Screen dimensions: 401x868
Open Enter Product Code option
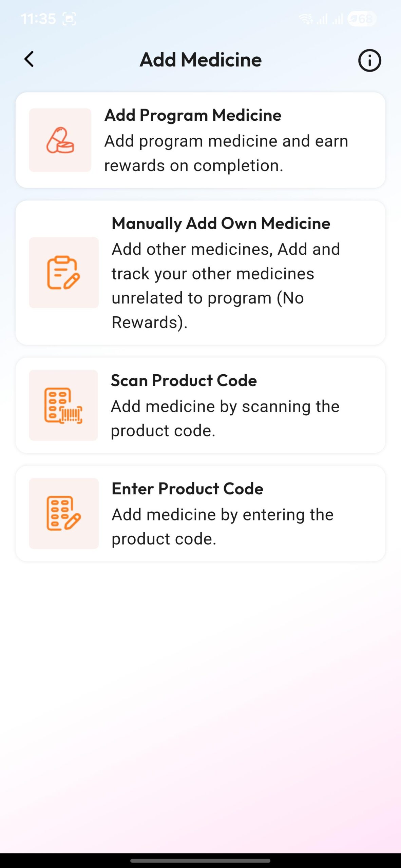187,489
